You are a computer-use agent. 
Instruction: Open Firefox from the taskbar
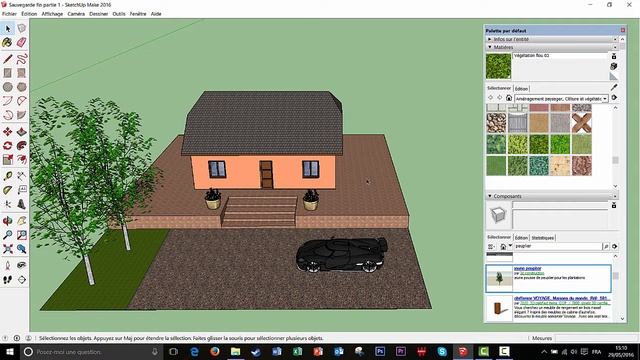pyautogui.click(x=215, y=351)
